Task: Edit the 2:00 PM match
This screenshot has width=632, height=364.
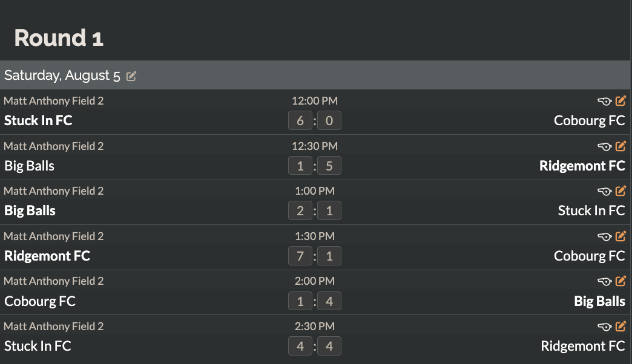Action: (620, 281)
